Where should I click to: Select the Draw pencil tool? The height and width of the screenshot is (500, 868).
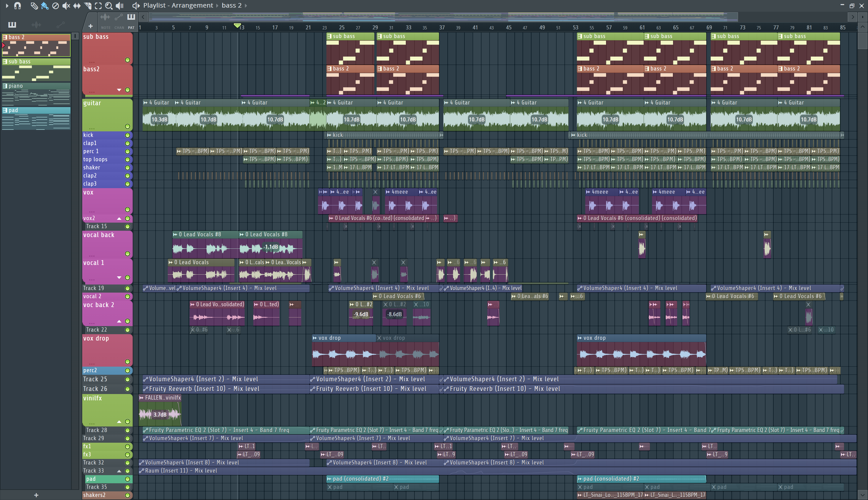pos(34,6)
